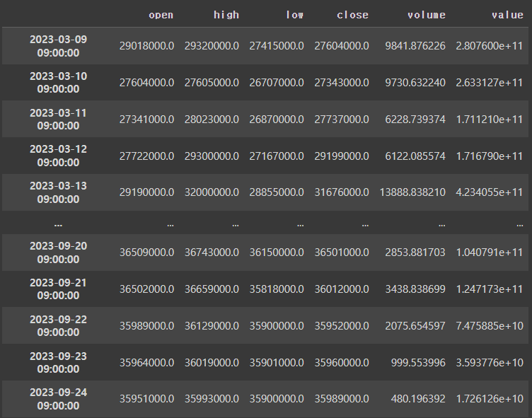
Task: Click the close column header
Action: pos(352,15)
